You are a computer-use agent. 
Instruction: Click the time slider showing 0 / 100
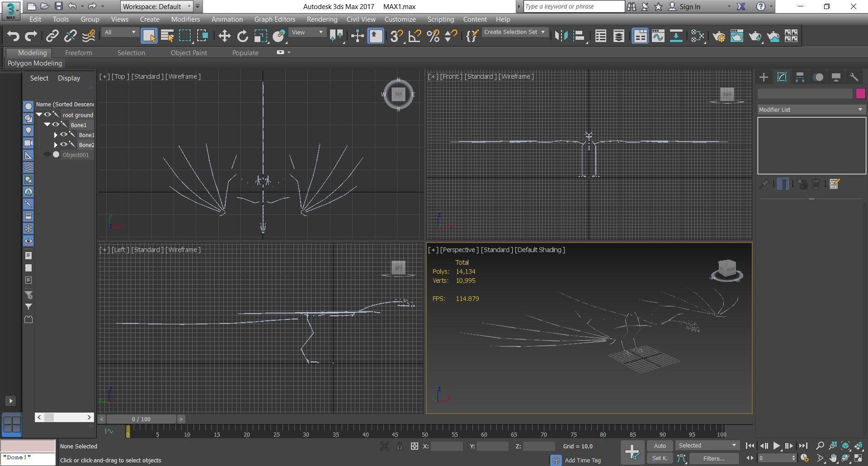(142, 419)
